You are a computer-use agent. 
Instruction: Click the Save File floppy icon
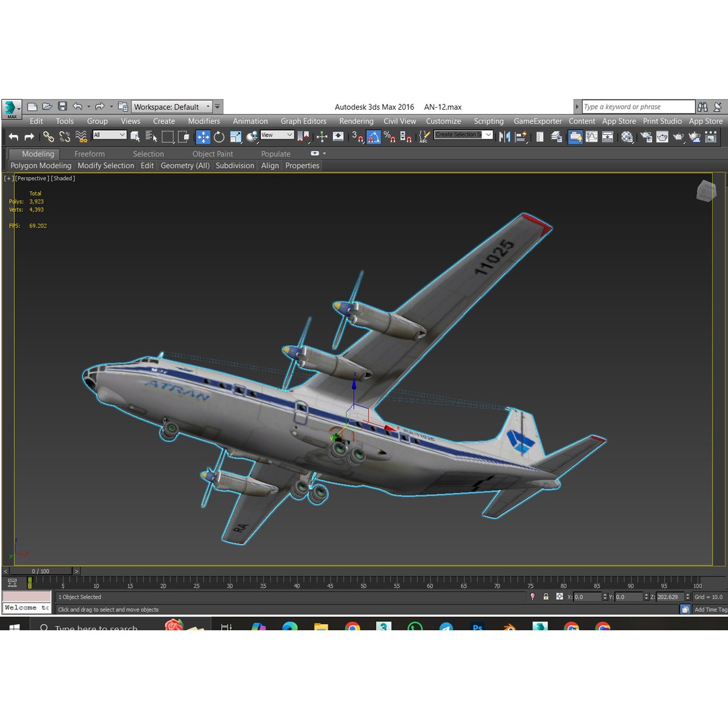pyautogui.click(x=62, y=107)
